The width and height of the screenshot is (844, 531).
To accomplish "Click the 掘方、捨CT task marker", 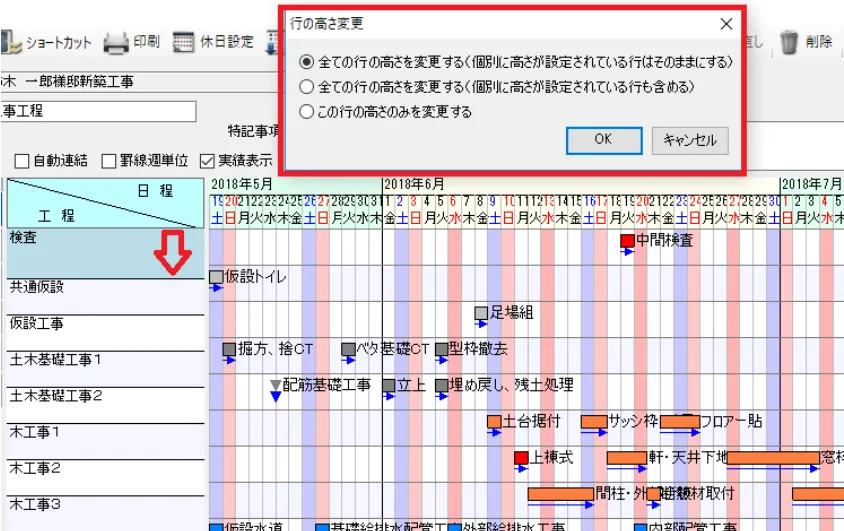I will 229,349.
